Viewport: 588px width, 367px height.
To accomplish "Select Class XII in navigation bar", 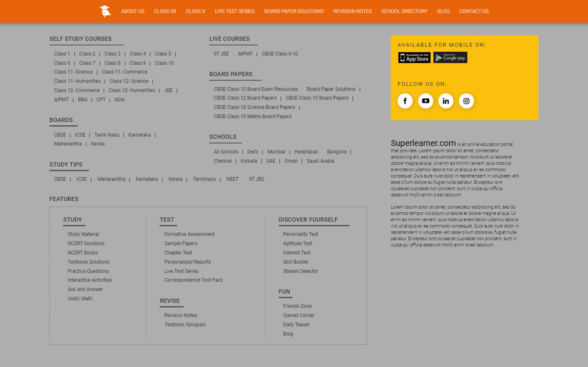I will coord(165,11).
